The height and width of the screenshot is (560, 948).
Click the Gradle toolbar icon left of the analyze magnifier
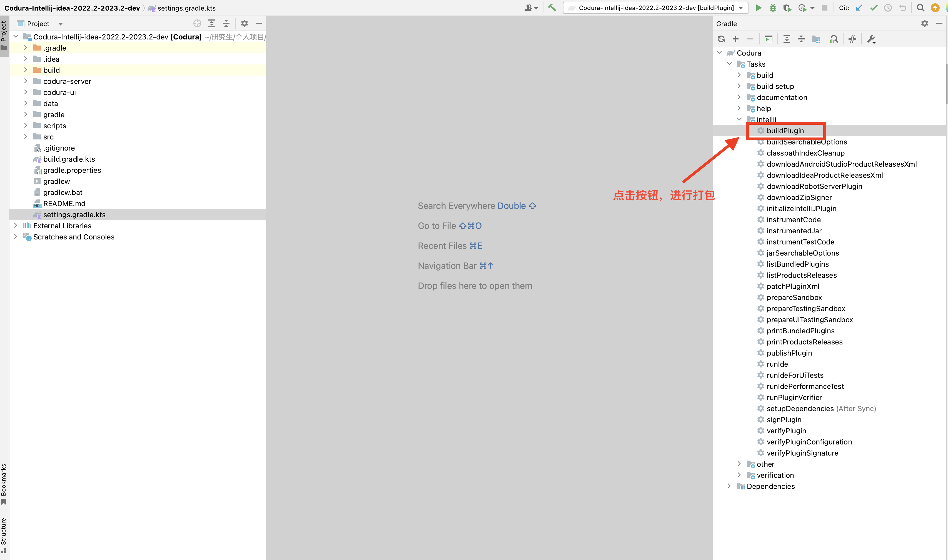click(816, 39)
